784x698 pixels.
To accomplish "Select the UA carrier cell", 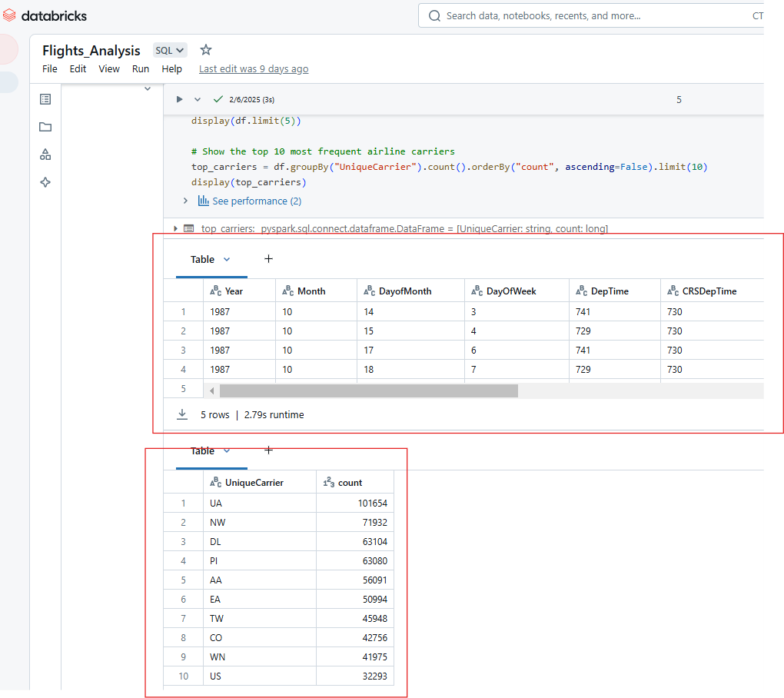I will tap(260, 503).
